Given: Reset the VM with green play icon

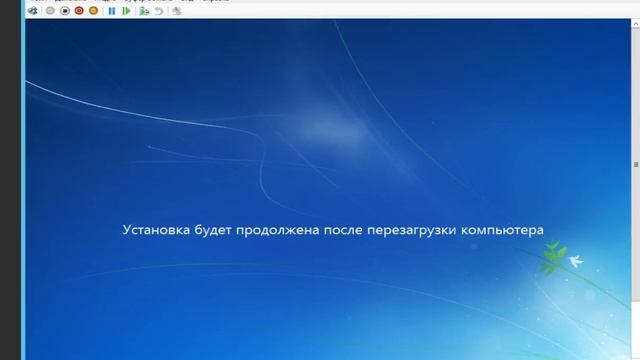Looking at the screenshot, I should [126, 11].
